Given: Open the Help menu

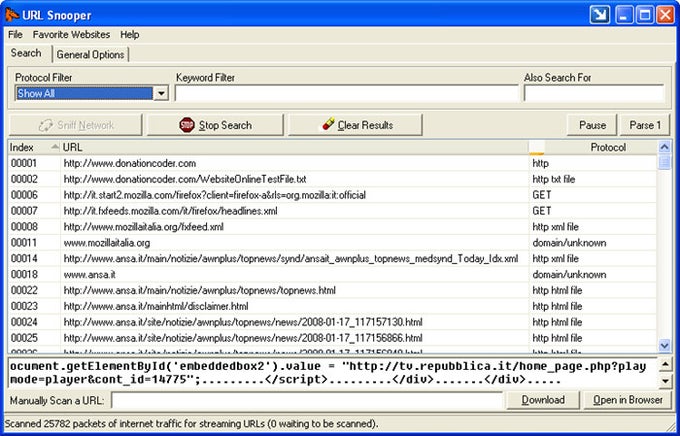Looking at the screenshot, I should point(130,34).
